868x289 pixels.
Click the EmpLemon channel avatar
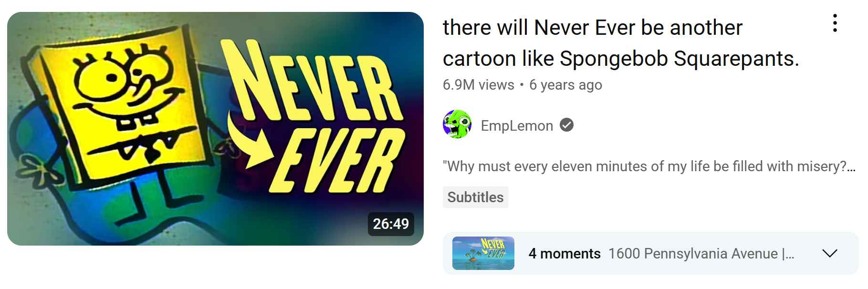point(457,125)
